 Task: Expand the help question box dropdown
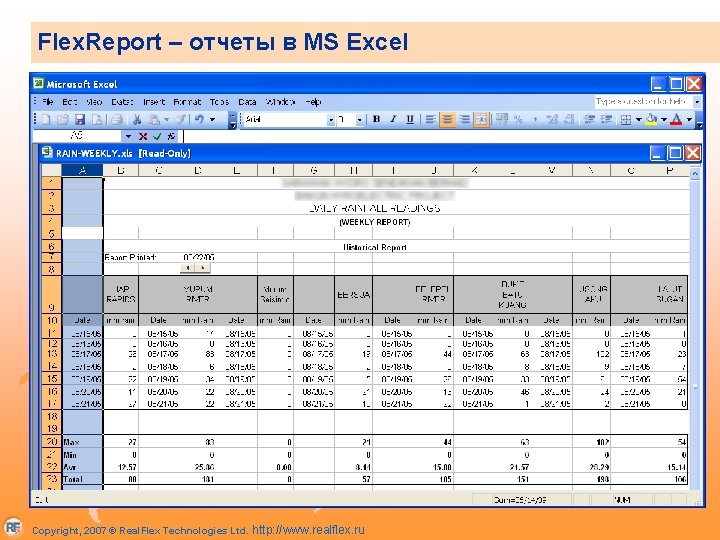(x=698, y=101)
